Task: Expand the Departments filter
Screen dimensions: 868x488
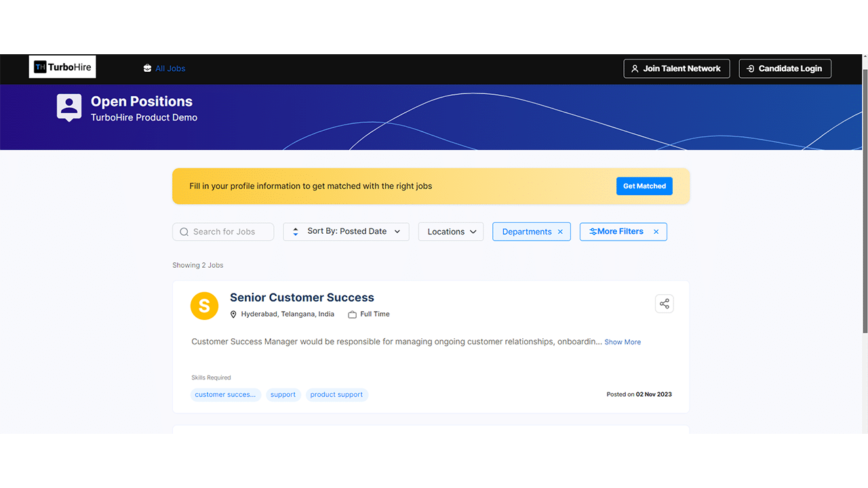Action: coord(528,231)
